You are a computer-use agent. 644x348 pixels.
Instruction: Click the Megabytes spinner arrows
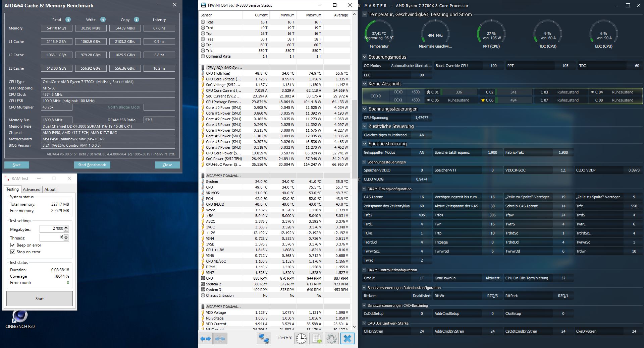(x=66, y=229)
